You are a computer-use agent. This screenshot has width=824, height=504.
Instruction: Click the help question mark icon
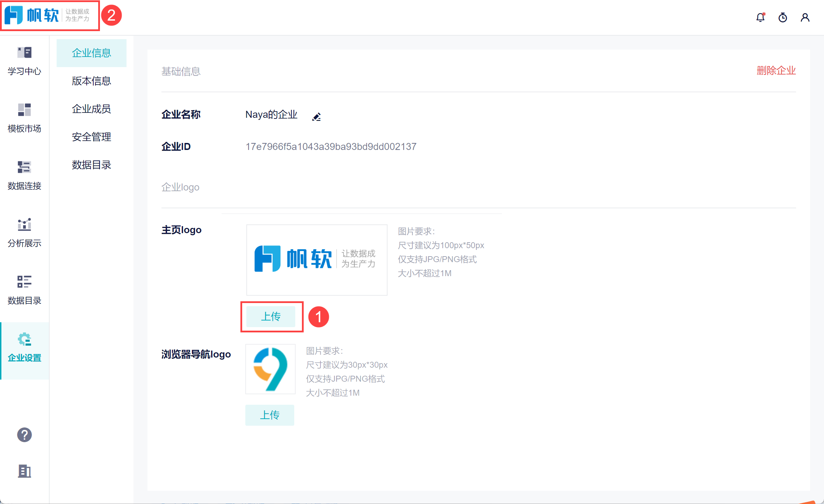[24, 435]
